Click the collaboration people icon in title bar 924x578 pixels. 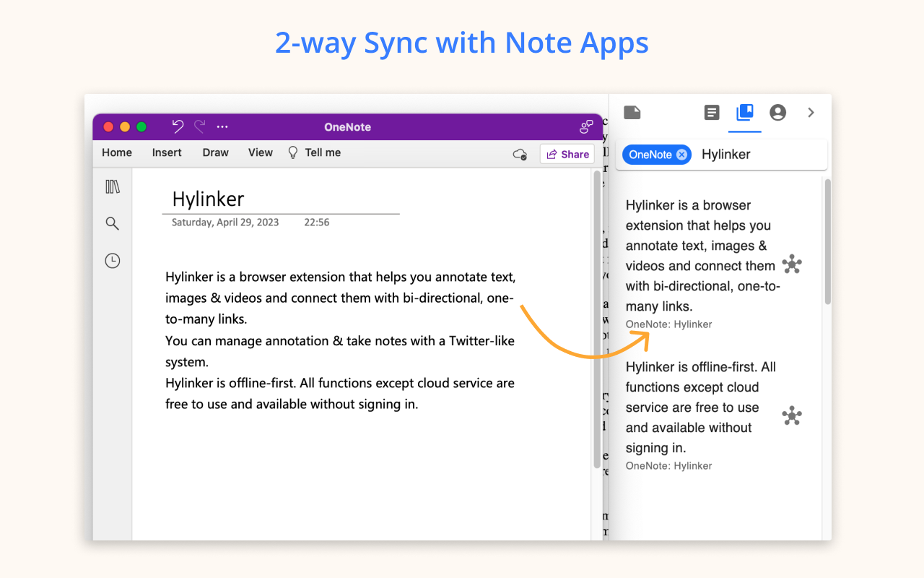click(586, 127)
